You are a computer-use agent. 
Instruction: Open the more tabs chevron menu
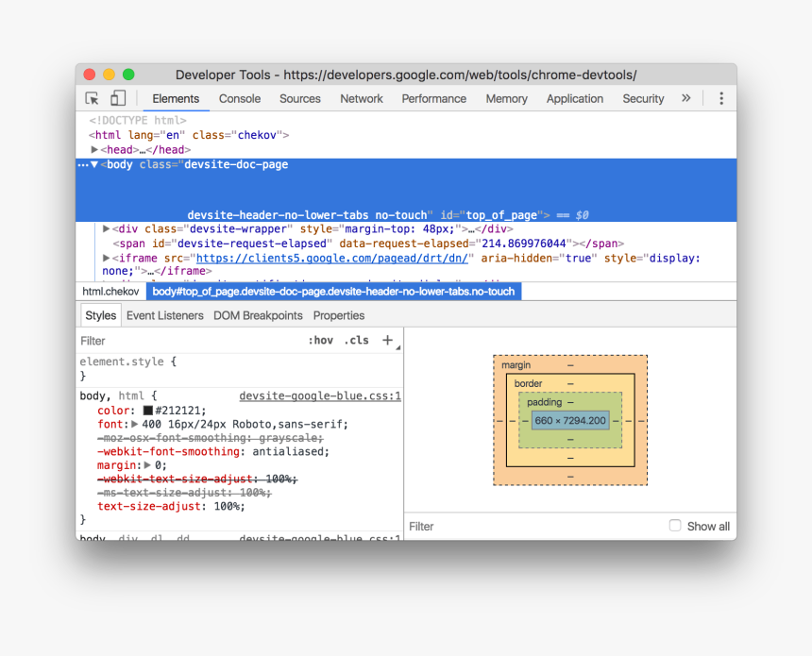686,98
